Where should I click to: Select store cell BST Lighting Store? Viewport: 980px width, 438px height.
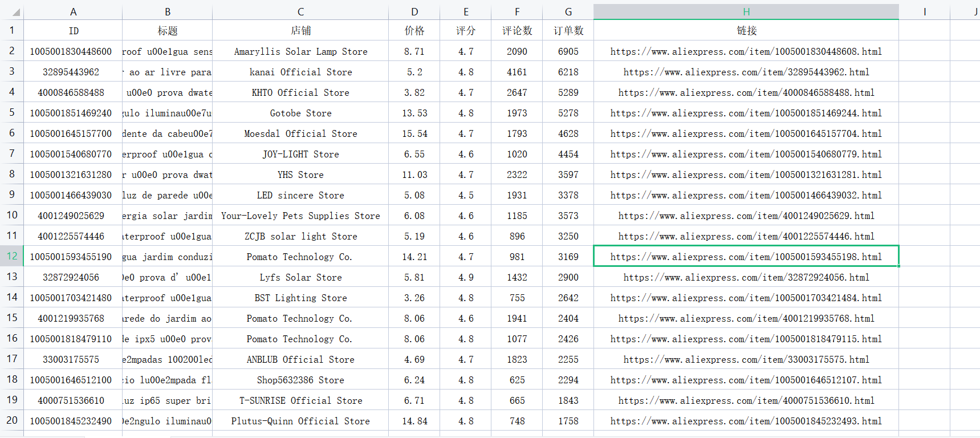coord(300,297)
